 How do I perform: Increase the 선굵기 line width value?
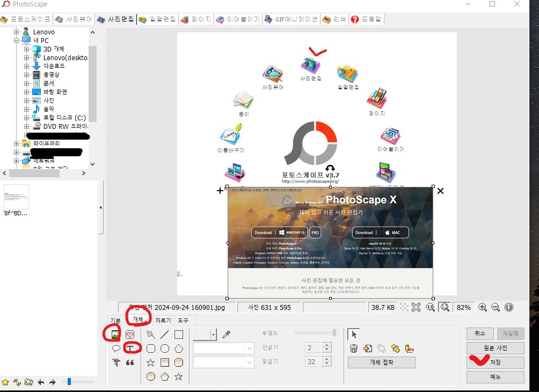pyautogui.click(x=327, y=345)
